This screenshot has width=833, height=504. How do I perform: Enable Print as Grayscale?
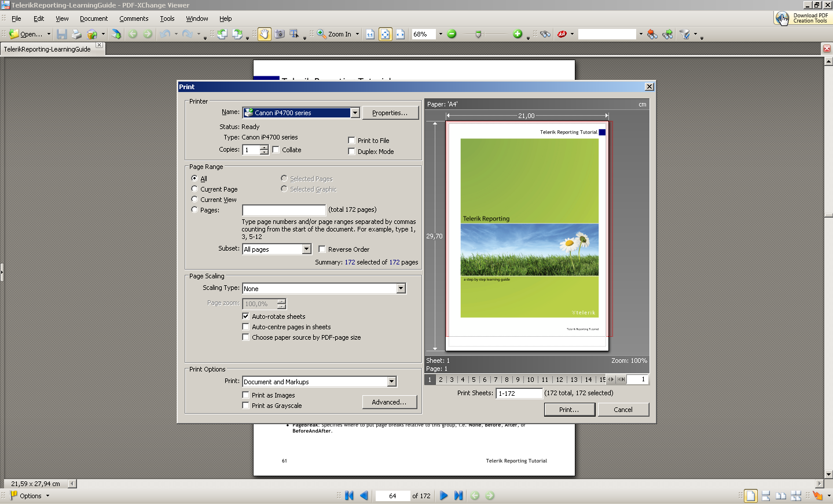(245, 406)
